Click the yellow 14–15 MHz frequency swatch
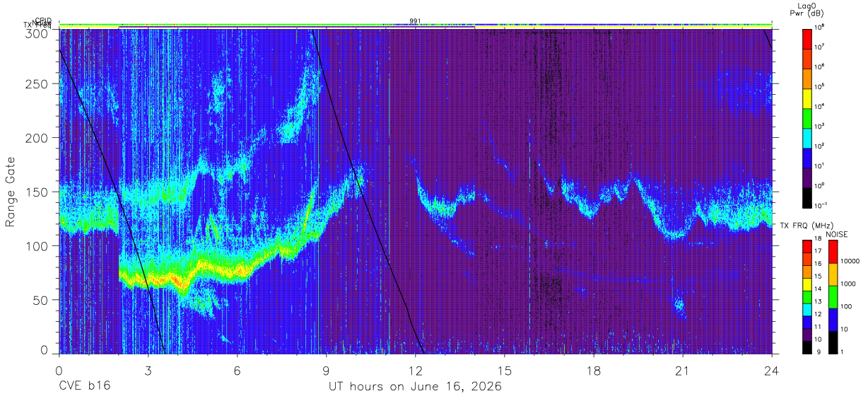Image resolution: width=868 pixels, height=401 pixels. [807, 284]
